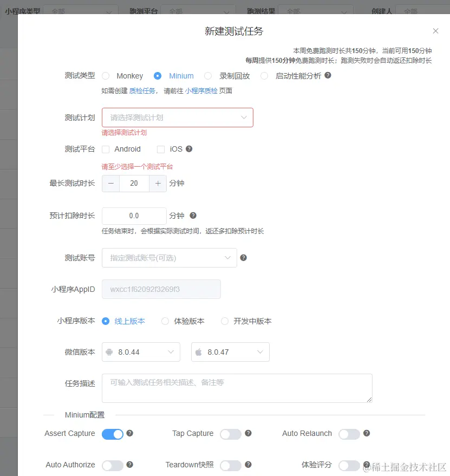Click the 预计扣除时长 field
The width and height of the screenshot is (450, 476).
[x=134, y=216]
